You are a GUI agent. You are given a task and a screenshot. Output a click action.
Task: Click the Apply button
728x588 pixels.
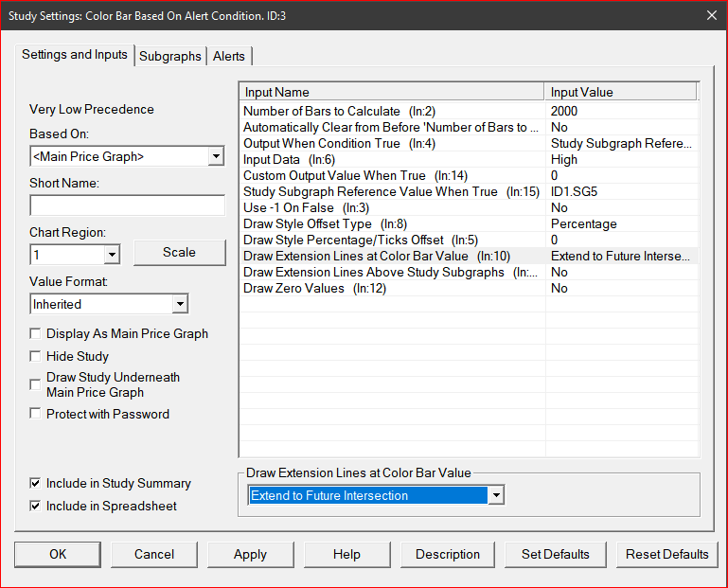pyautogui.click(x=250, y=554)
